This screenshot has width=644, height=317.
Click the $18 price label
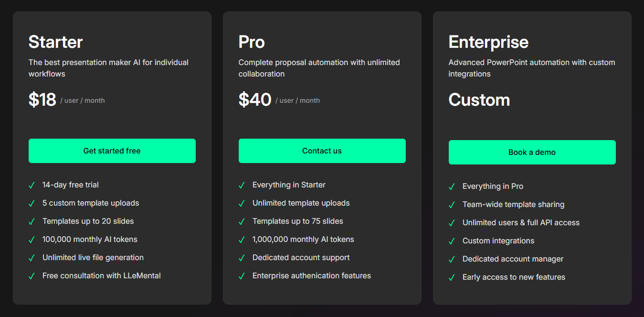42,99
